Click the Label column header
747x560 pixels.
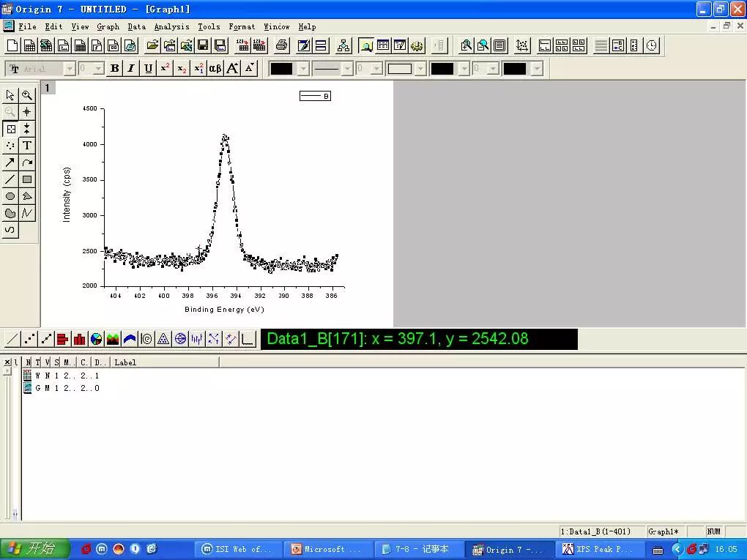point(165,362)
